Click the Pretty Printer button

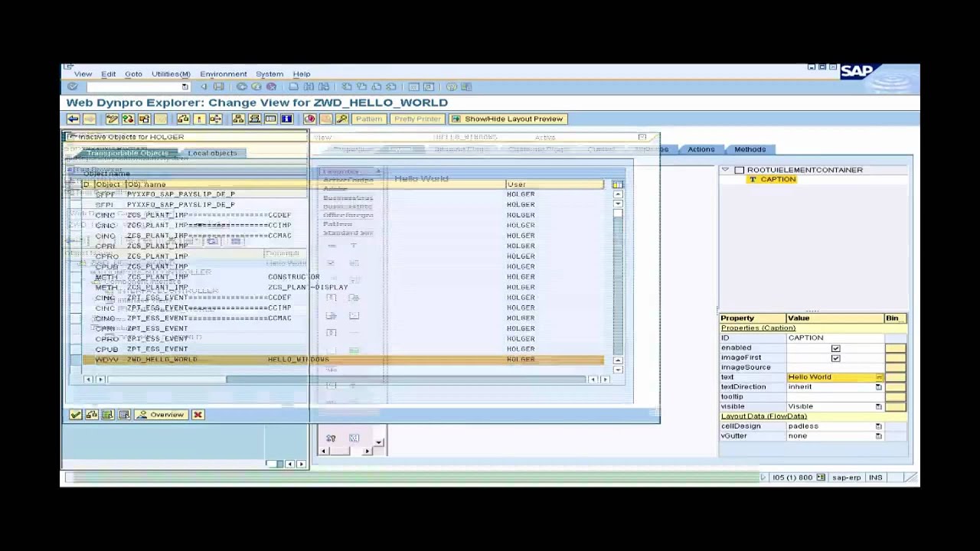(x=418, y=119)
